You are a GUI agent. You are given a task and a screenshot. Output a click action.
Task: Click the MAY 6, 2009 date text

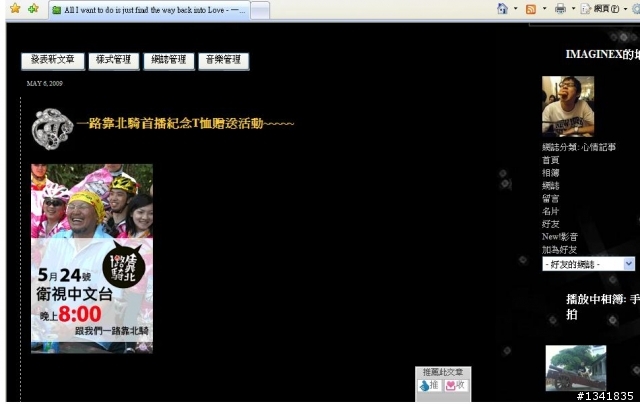[44, 84]
